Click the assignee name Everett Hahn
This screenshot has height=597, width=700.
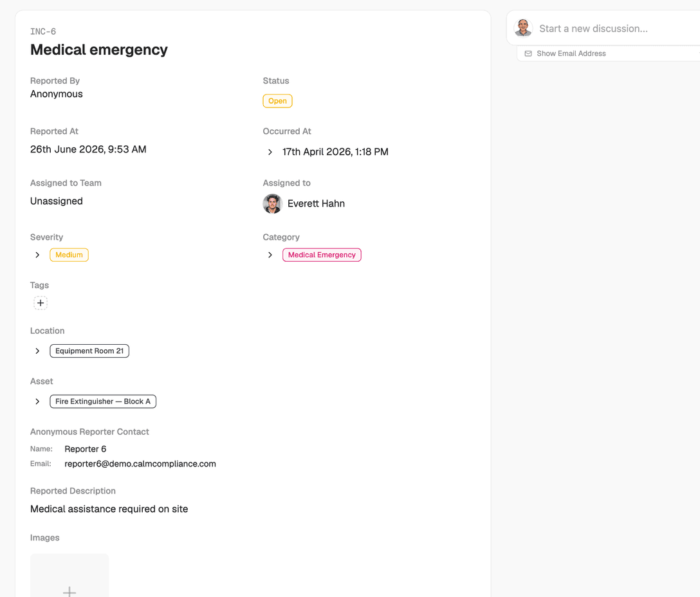point(316,204)
